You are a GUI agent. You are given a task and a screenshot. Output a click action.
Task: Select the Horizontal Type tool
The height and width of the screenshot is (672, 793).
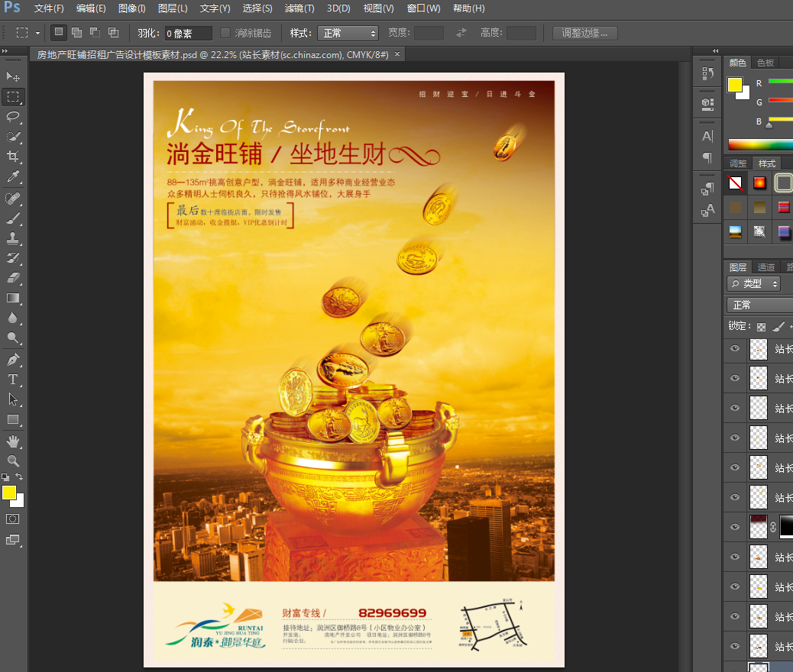point(13,380)
